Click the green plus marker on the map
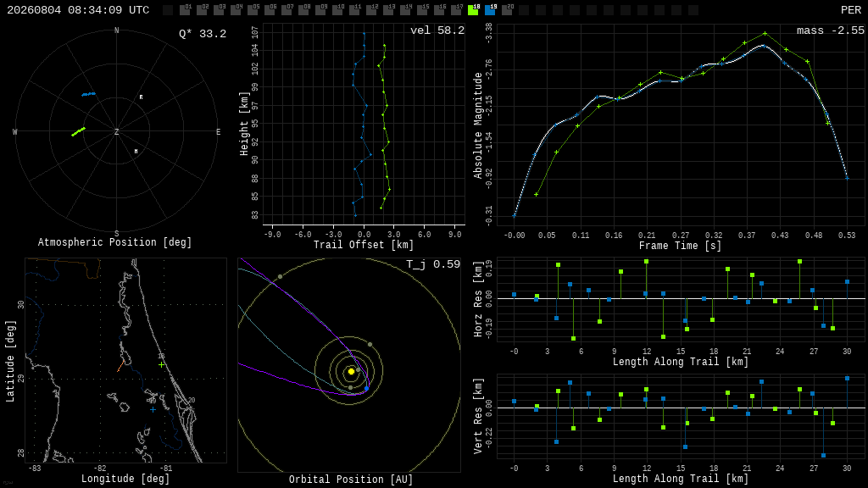 click(x=161, y=364)
